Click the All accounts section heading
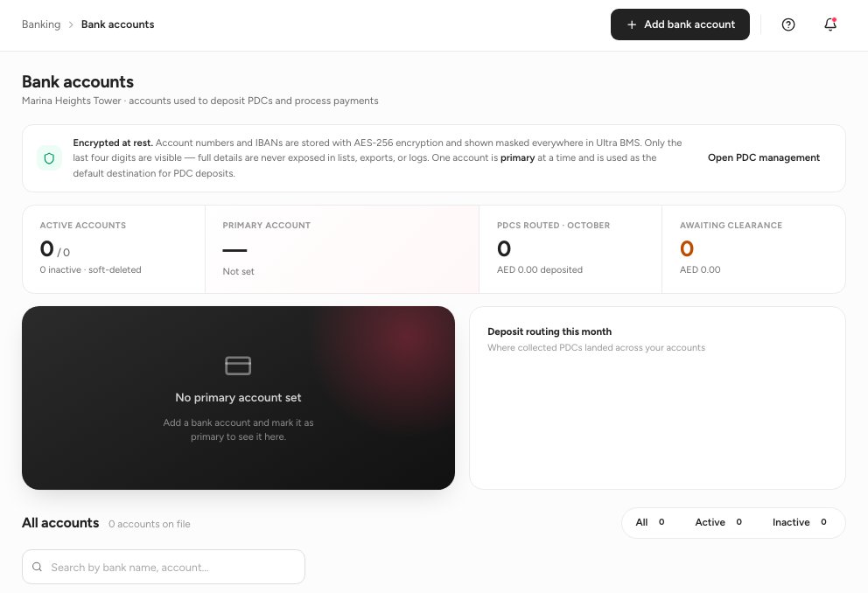The width and height of the screenshot is (868, 593). [60, 523]
